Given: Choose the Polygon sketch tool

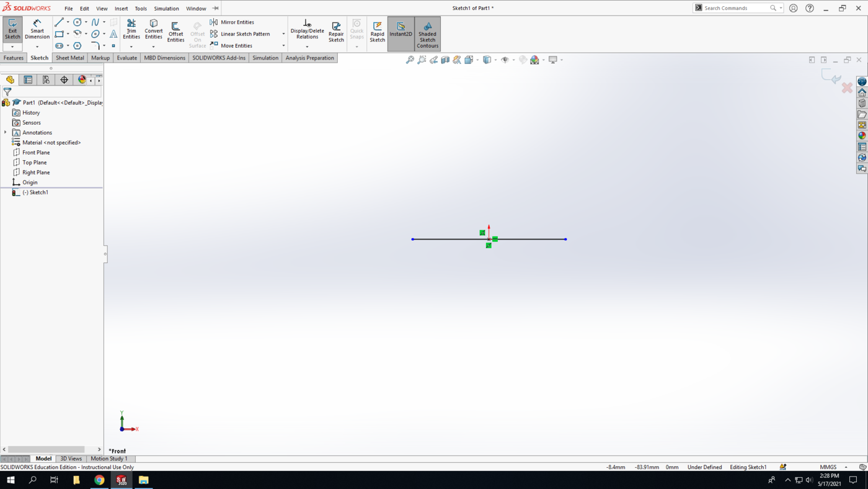Looking at the screenshot, I should [x=77, y=46].
